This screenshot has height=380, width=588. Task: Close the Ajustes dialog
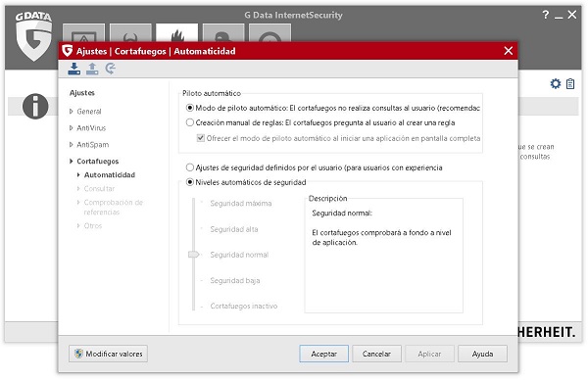508,51
